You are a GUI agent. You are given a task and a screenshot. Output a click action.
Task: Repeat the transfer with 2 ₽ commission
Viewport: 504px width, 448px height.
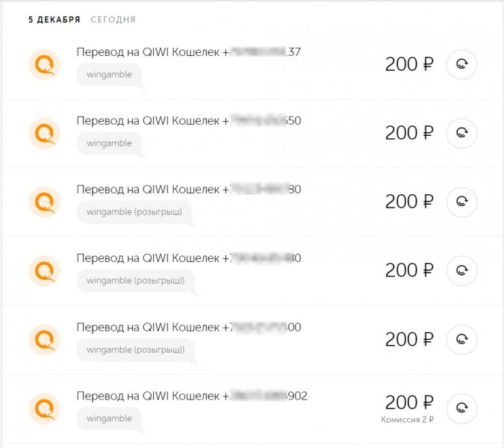(x=461, y=408)
